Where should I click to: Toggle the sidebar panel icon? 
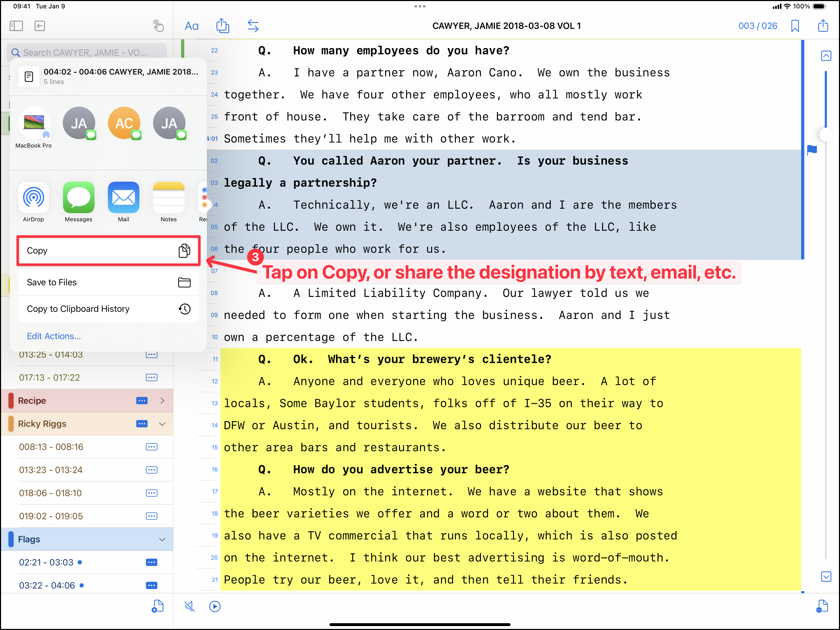click(x=16, y=26)
